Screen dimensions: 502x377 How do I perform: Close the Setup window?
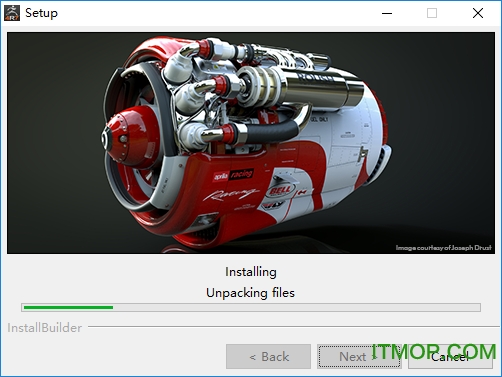point(478,13)
